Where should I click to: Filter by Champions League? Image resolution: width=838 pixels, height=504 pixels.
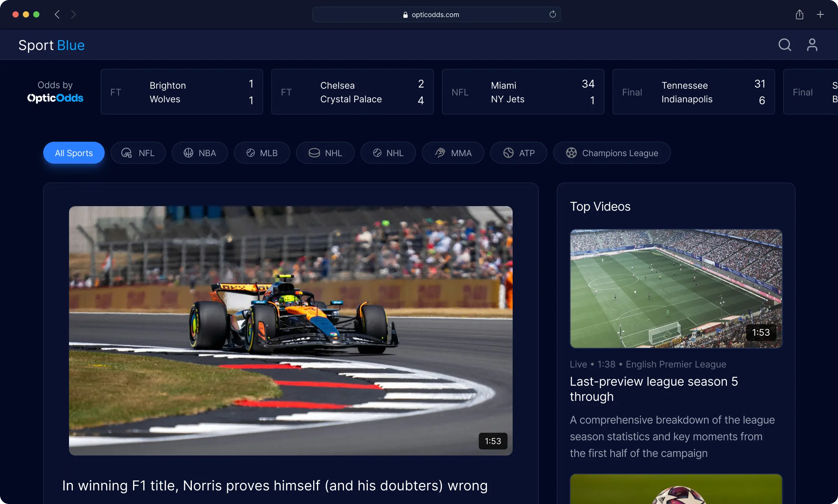click(x=612, y=153)
